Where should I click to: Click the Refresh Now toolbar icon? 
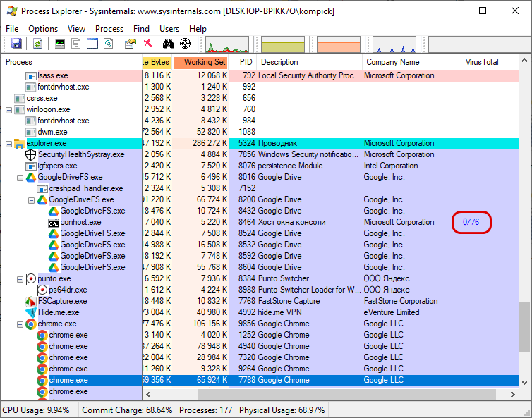pyautogui.click(x=37, y=44)
